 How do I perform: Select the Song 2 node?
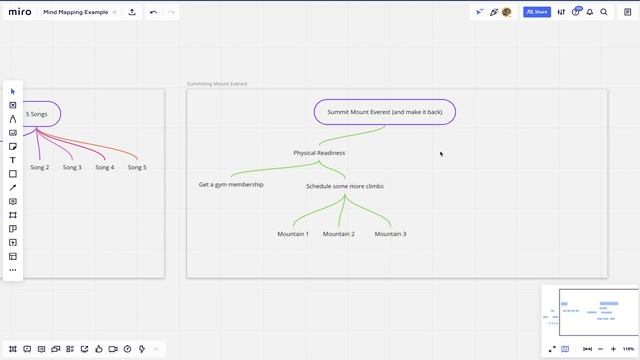pos(40,167)
